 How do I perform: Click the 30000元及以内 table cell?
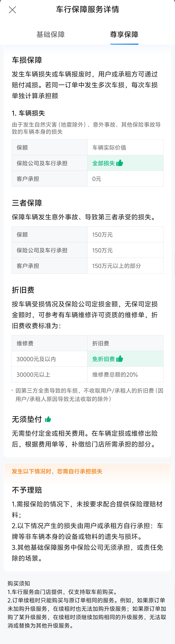coord(36,359)
